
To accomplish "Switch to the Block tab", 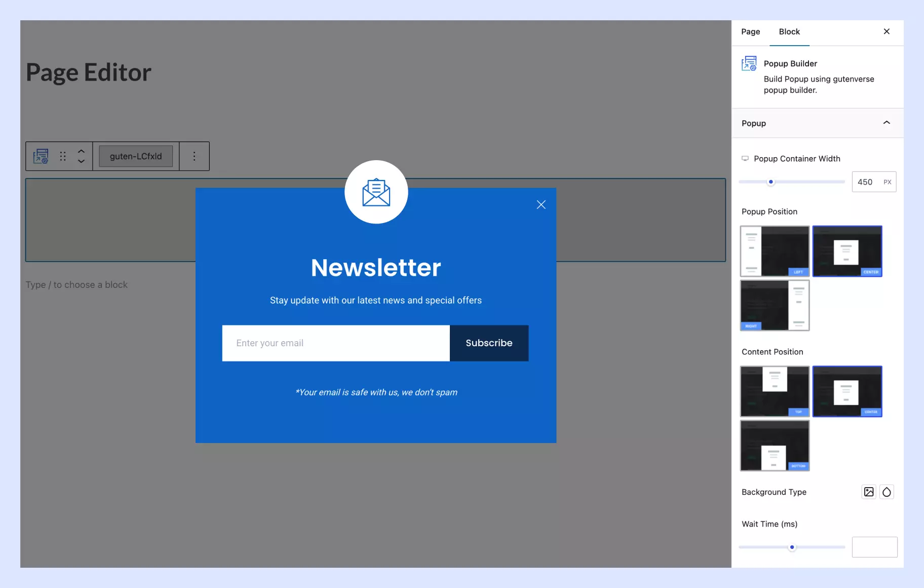I will click(789, 31).
